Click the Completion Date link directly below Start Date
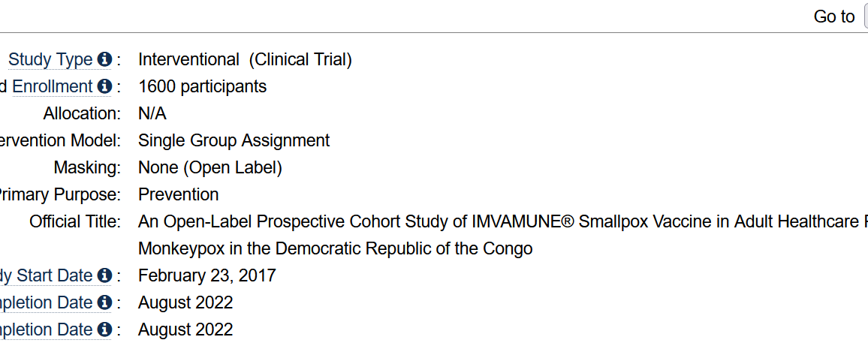868x358 pixels. [47, 302]
